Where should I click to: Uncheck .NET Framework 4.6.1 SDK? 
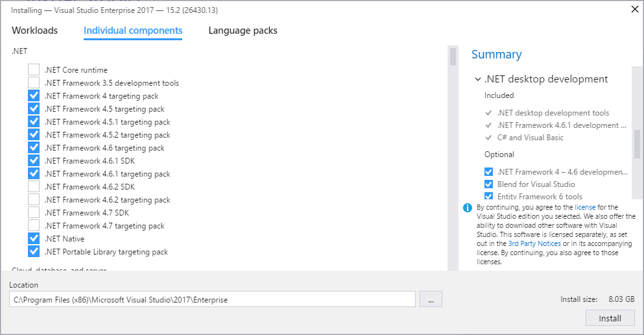(34, 161)
